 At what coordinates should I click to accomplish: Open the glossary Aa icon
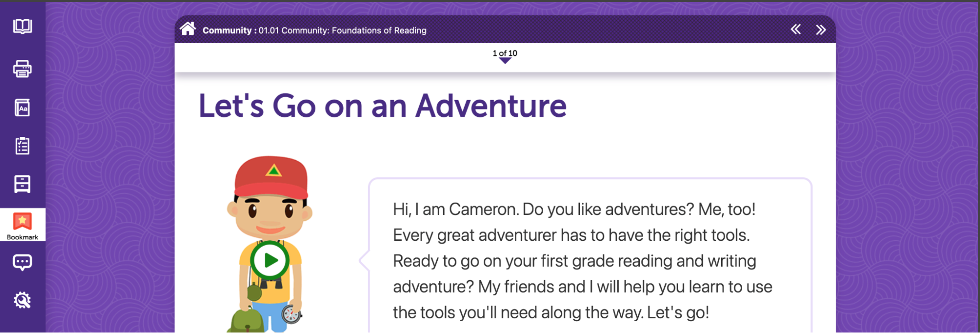(23, 107)
